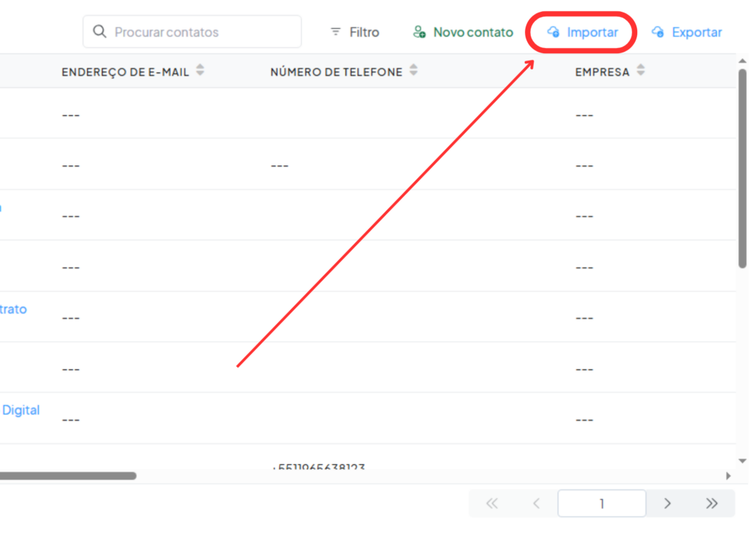Sort by Empresa column
756x535 pixels.
640,71
